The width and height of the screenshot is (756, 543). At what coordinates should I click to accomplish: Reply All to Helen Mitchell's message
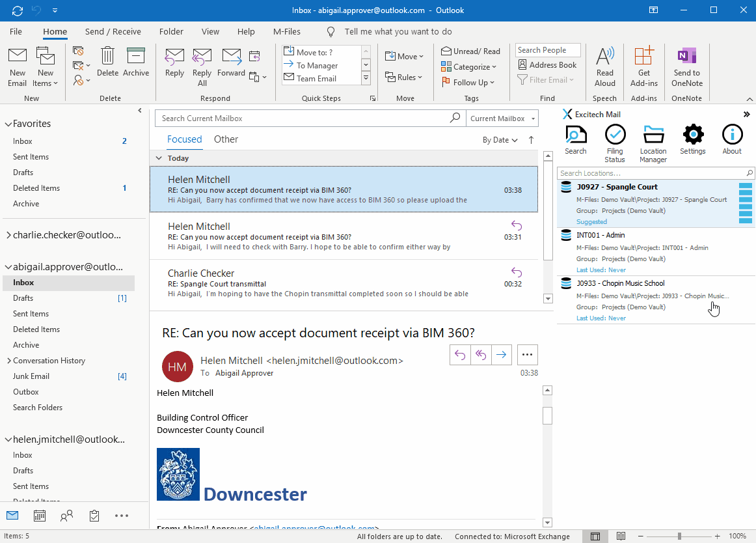[x=202, y=66]
